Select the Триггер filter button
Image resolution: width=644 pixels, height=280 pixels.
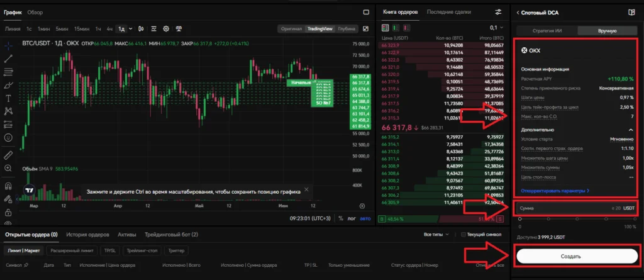coord(176,250)
